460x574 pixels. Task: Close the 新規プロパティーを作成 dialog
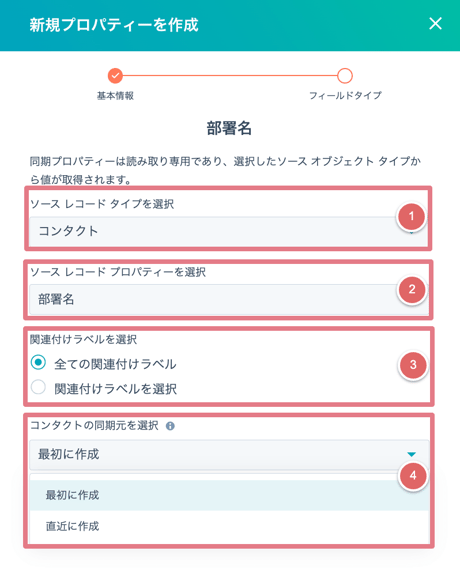pos(435,24)
